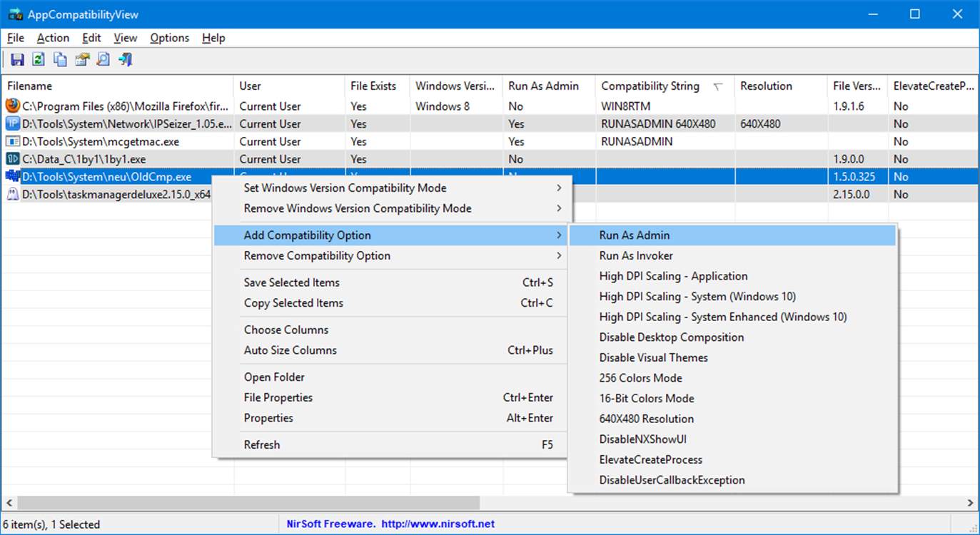980x535 pixels.
Task: Click Properties Alt+Enter menu entry
Action: coord(391,418)
